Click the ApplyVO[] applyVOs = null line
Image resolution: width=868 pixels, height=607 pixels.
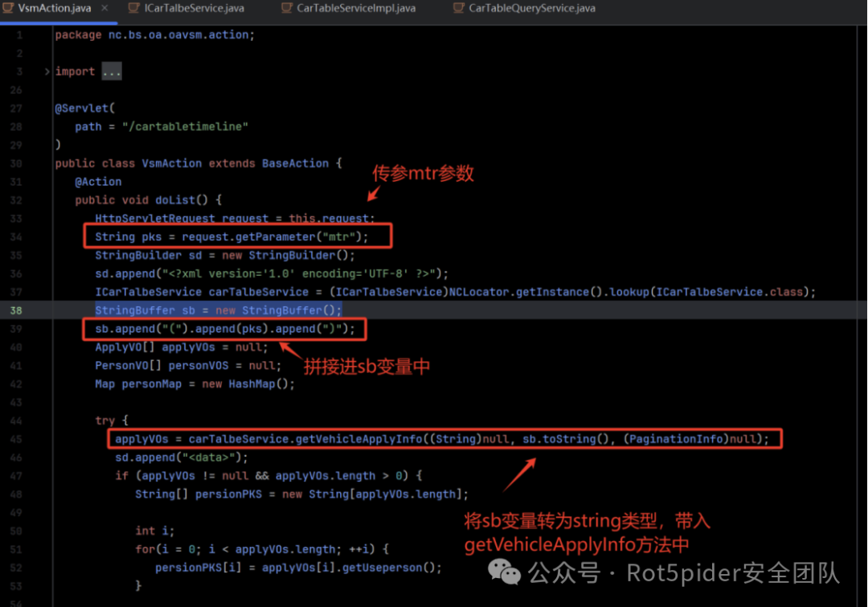click(x=181, y=347)
